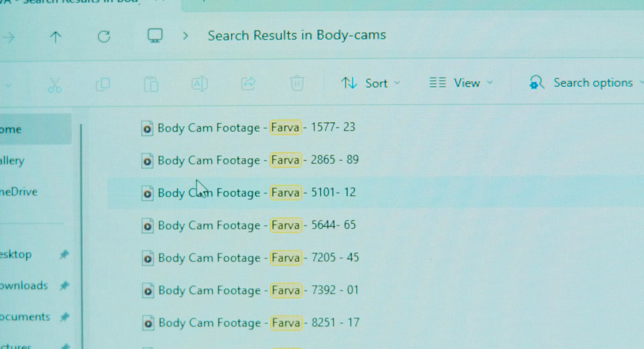This screenshot has width=644, height=349.
Task: Open the View dropdown menu
Action: [x=461, y=83]
